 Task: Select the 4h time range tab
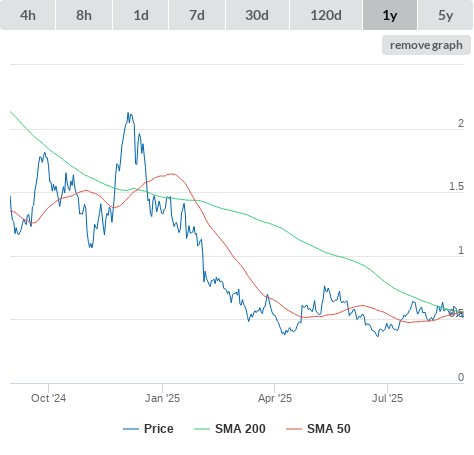28,15
